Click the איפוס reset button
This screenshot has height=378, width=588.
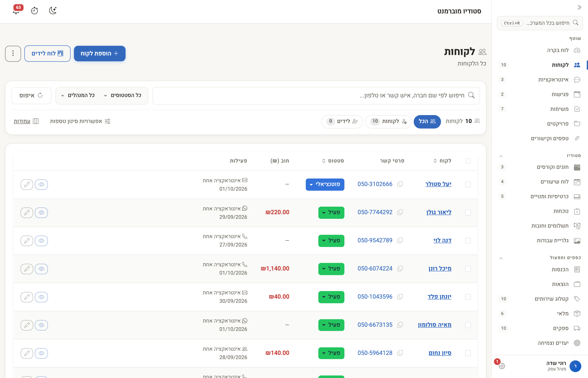31,96
